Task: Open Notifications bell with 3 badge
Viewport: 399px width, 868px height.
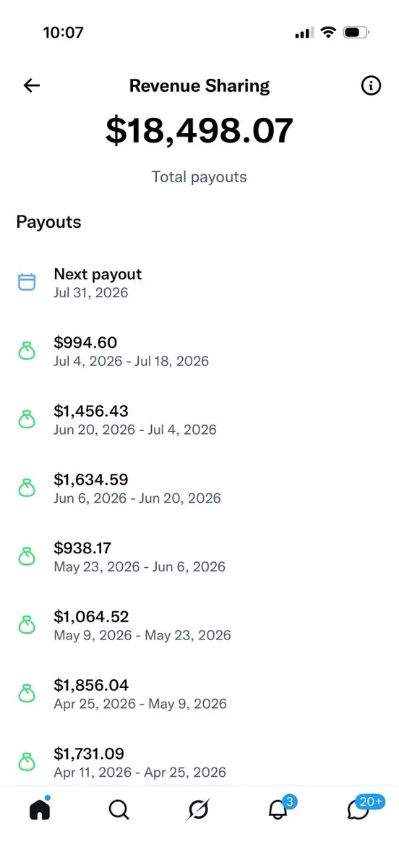Action: point(280,809)
